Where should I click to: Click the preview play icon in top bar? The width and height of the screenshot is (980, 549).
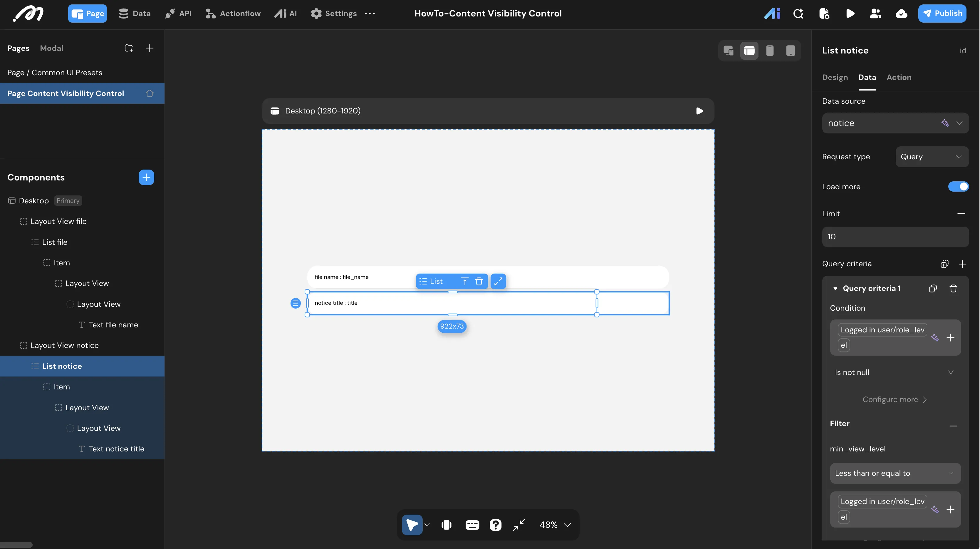850,14
